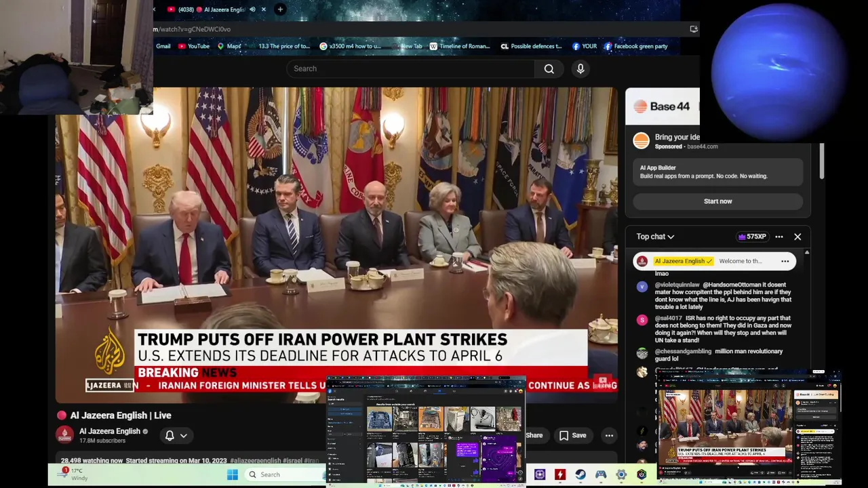The image size is (868, 488).
Task: Click the AI App Builder ad card
Action: point(717,171)
